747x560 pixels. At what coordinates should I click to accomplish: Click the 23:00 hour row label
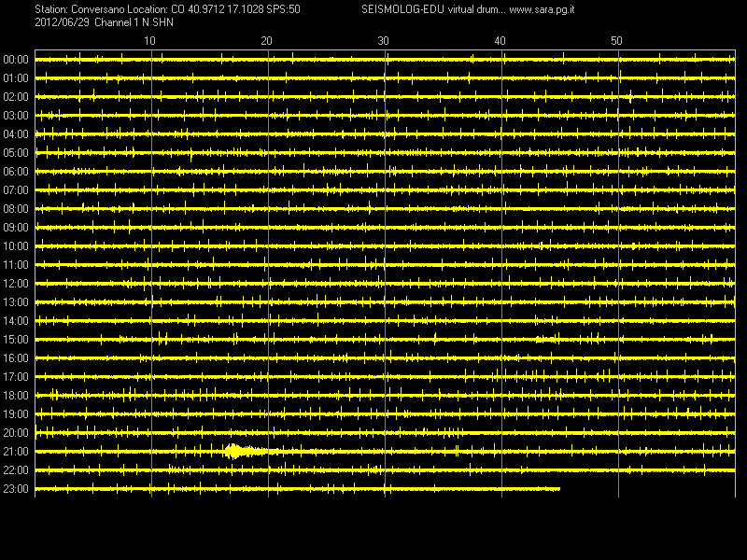coord(16,489)
